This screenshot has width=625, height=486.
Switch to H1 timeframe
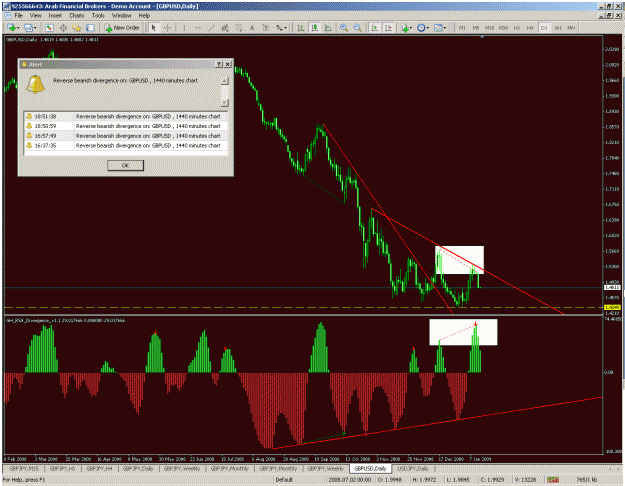517,28
